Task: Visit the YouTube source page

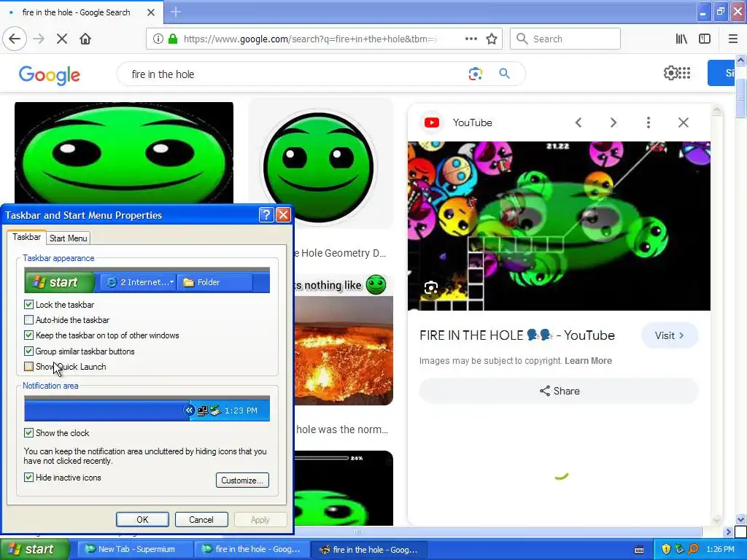Action: tap(670, 335)
